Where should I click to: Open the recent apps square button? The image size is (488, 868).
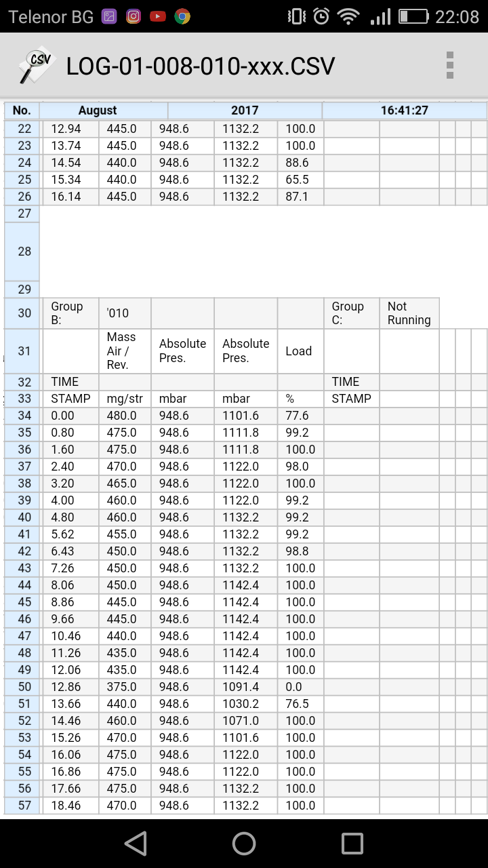point(352,843)
